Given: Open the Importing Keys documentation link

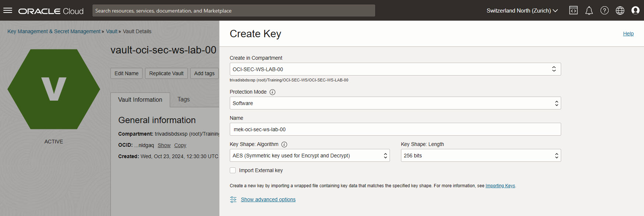Looking at the screenshot, I should [x=500, y=186].
